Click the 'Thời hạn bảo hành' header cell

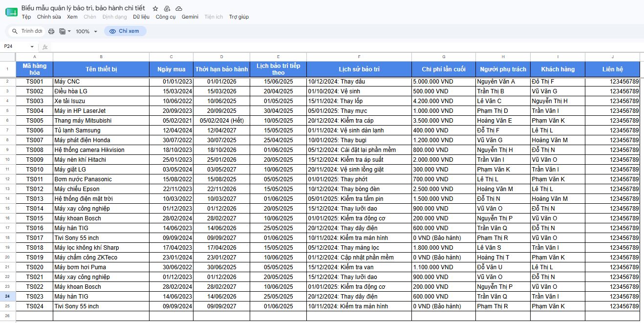point(222,69)
